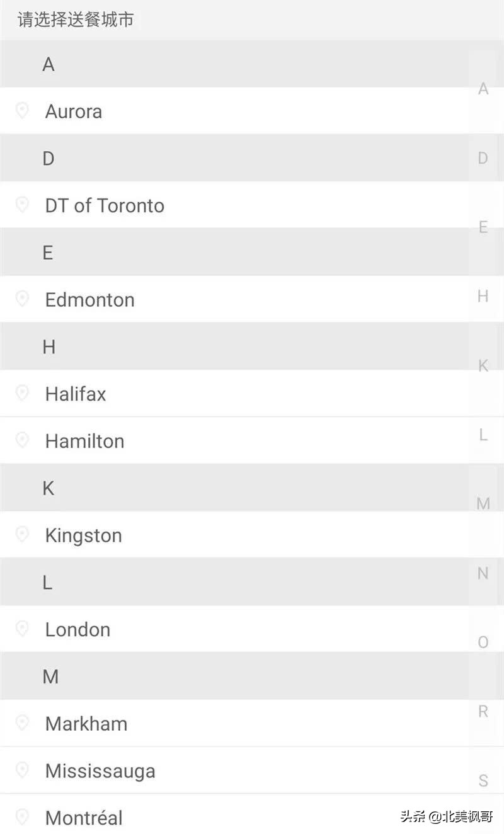Go to letter E in alphabet index
This screenshot has width=504, height=834.
click(483, 227)
